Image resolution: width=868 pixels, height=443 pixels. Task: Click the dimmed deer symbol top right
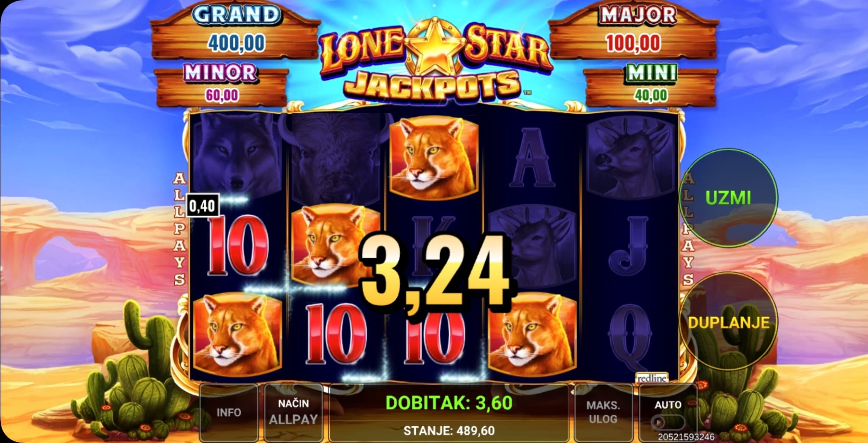click(630, 157)
